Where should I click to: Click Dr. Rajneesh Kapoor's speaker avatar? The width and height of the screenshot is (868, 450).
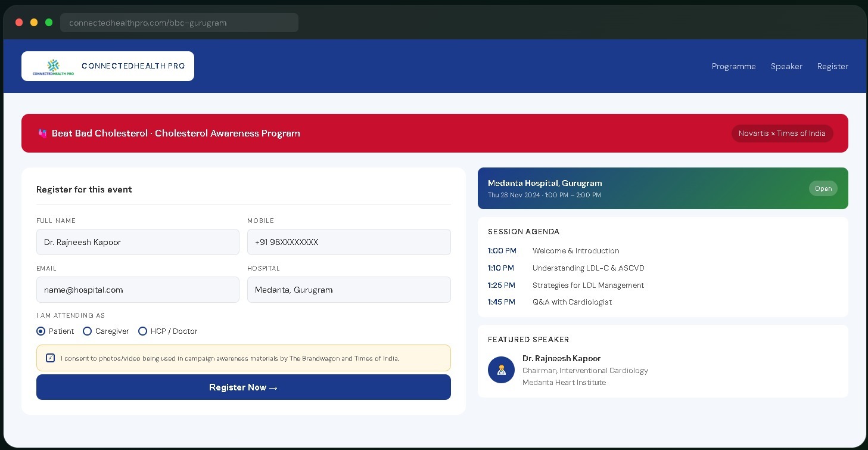pyautogui.click(x=501, y=370)
